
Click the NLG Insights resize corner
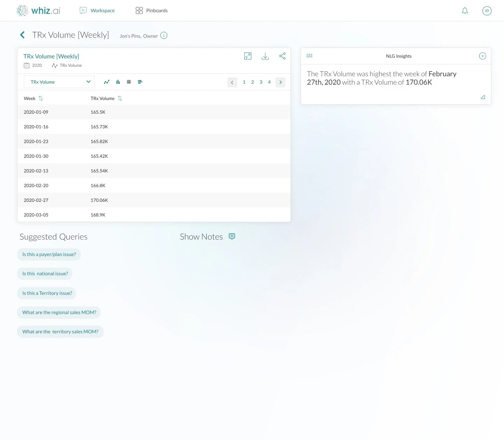point(483,97)
